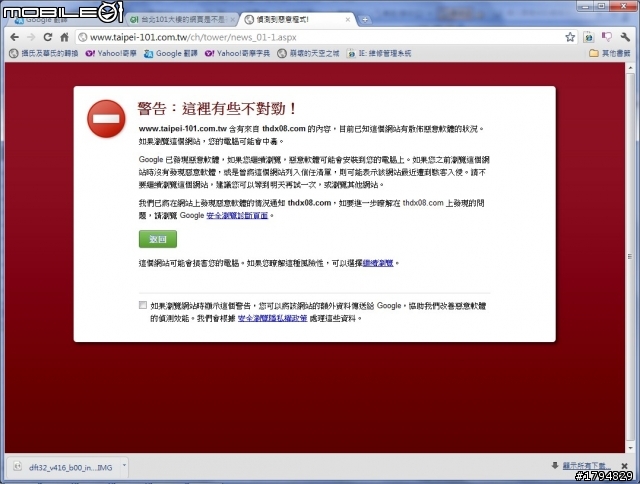Open the Google translate bookmark
This screenshot has width=640, height=484.
[171, 53]
